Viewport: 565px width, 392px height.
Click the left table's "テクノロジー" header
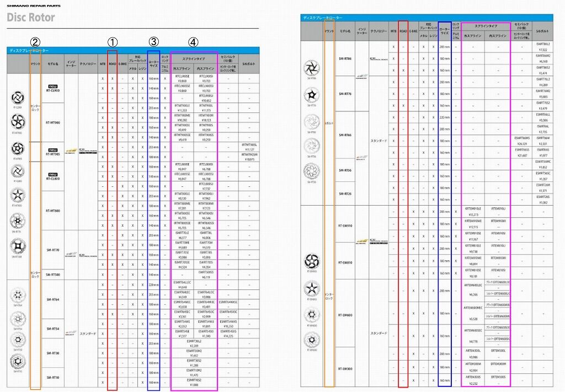pyautogui.click(x=88, y=64)
